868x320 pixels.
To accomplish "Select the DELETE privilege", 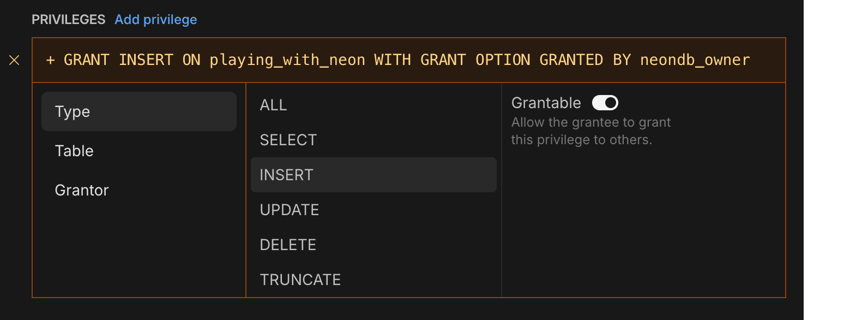I will coord(288,245).
